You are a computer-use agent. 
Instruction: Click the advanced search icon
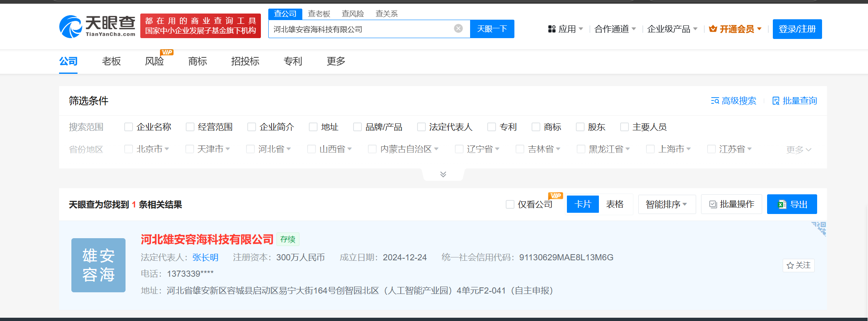pyautogui.click(x=715, y=101)
